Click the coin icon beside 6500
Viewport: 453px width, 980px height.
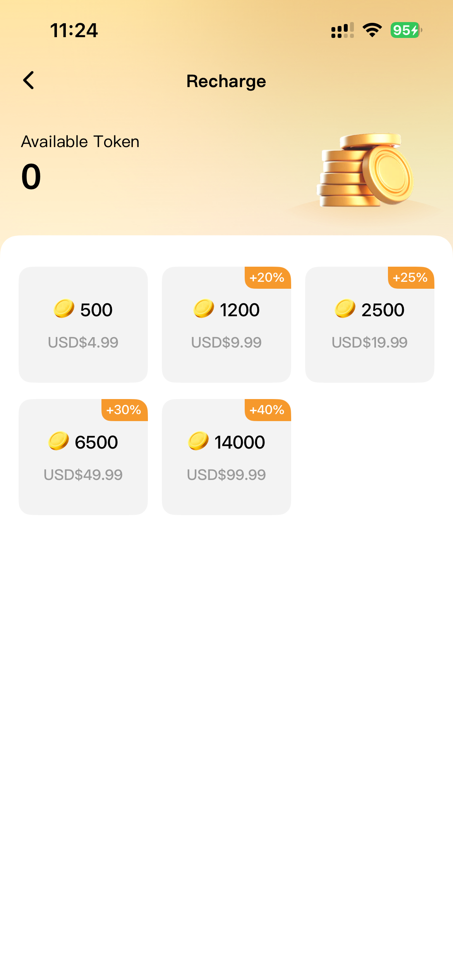(x=58, y=441)
